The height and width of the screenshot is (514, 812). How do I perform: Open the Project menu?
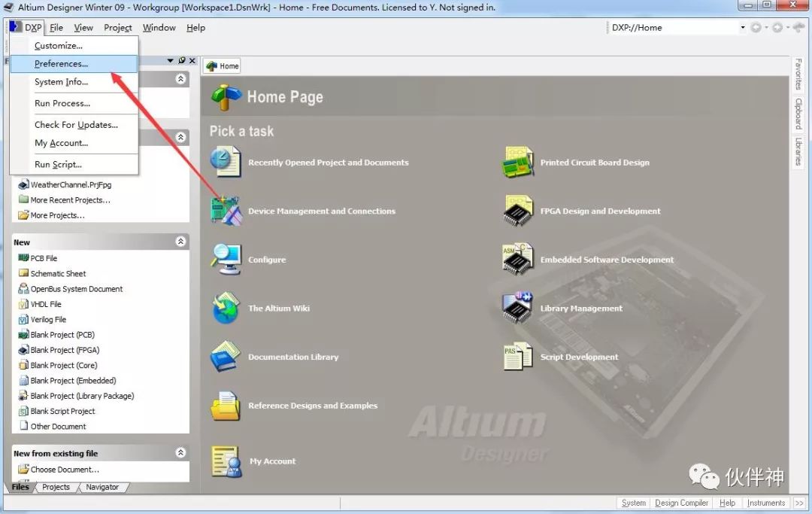point(118,27)
